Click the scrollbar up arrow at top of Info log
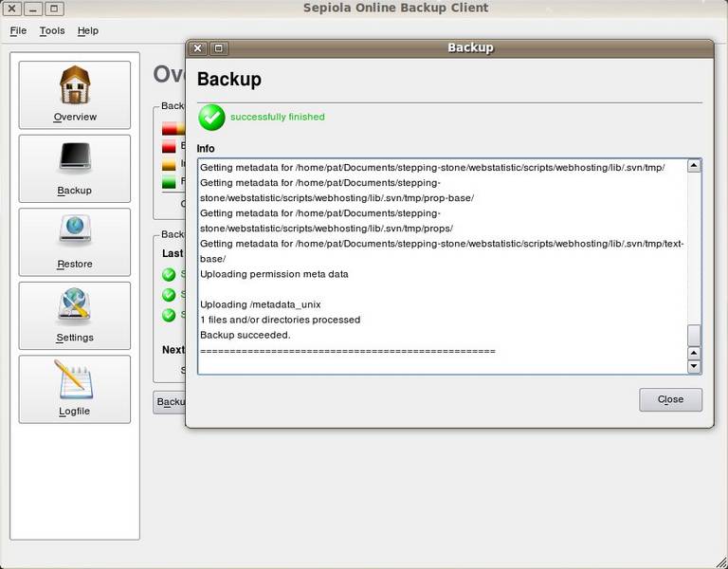728x569 pixels. (x=694, y=166)
